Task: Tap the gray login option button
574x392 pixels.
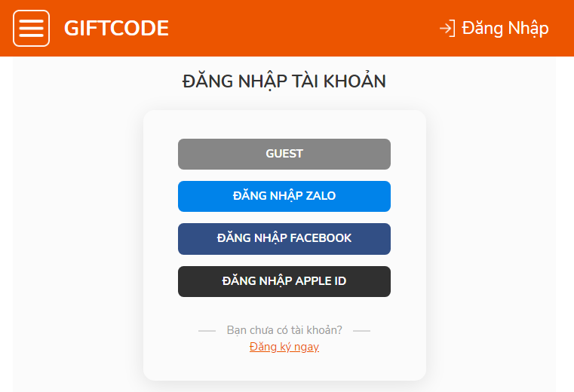Action: pos(284,154)
